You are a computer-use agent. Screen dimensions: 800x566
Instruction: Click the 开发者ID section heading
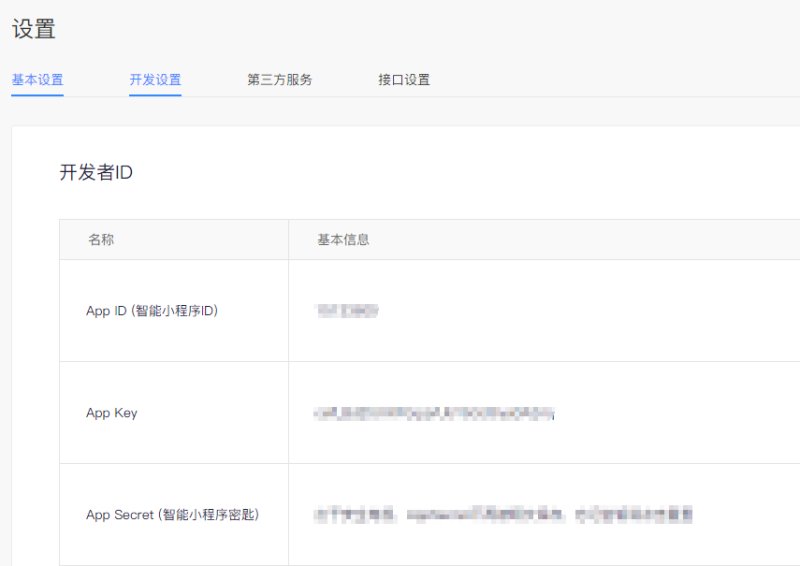pos(96,173)
